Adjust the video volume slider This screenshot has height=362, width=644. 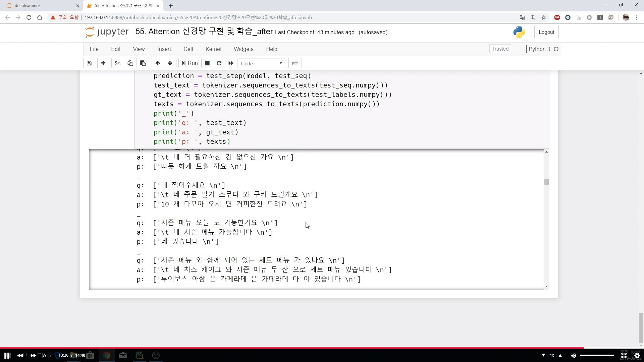tap(597, 355)
